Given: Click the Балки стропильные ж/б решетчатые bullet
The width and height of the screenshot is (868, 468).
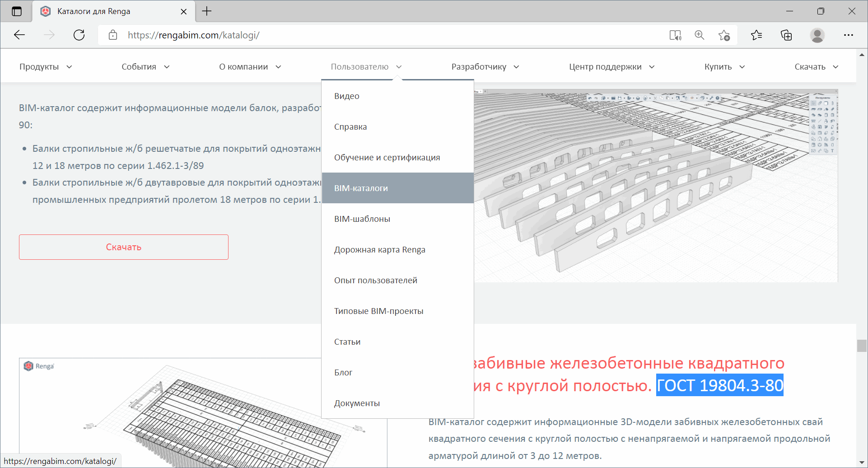Looking at the screenshot, I should click(177, 157).
